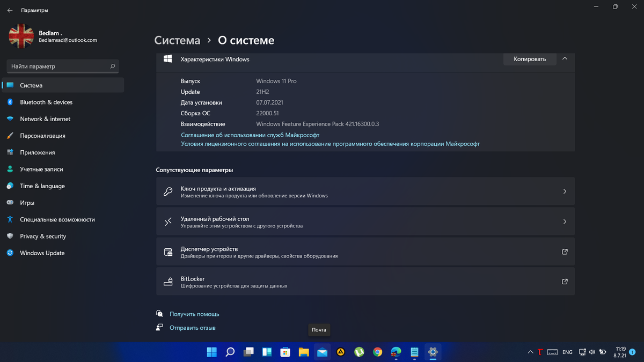The width and height of the screenshot is (644, 362).
Task: Open Task View on taskbar
Action: click(248, 352)
